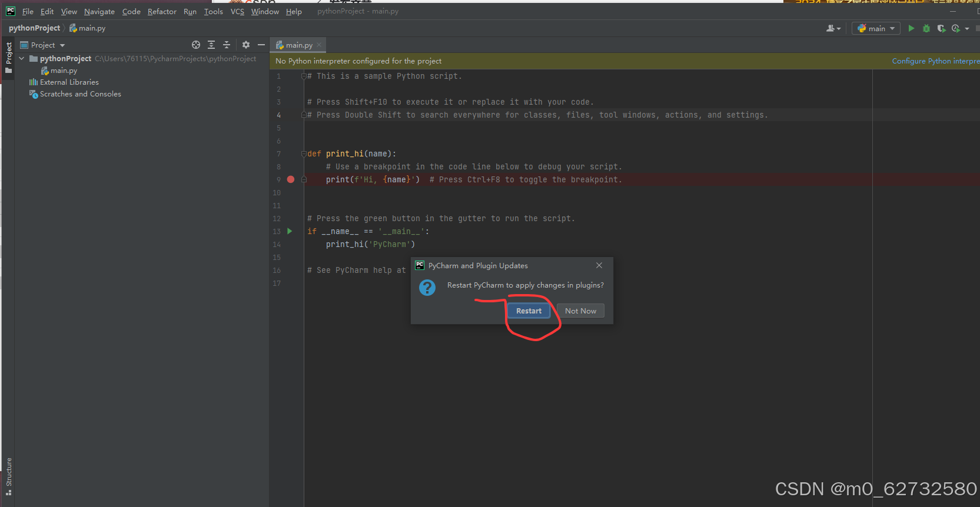Place cursor on line number 14

[x=277, y=244]
